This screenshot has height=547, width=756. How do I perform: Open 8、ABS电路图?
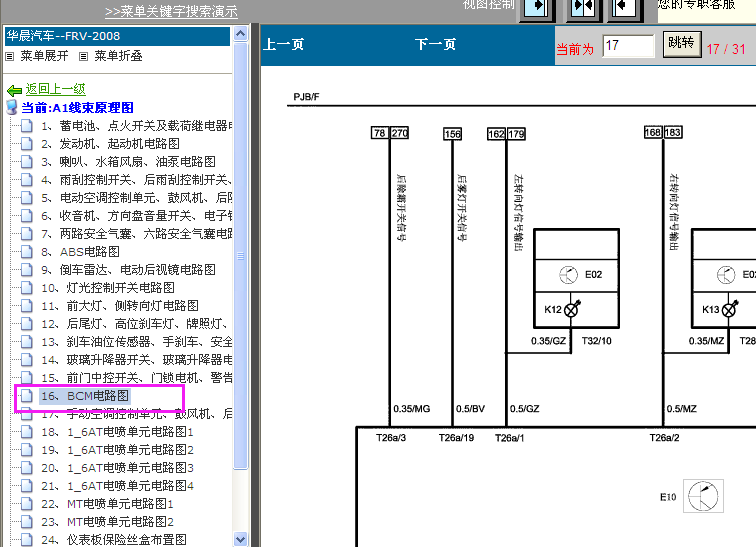point(80,252)
